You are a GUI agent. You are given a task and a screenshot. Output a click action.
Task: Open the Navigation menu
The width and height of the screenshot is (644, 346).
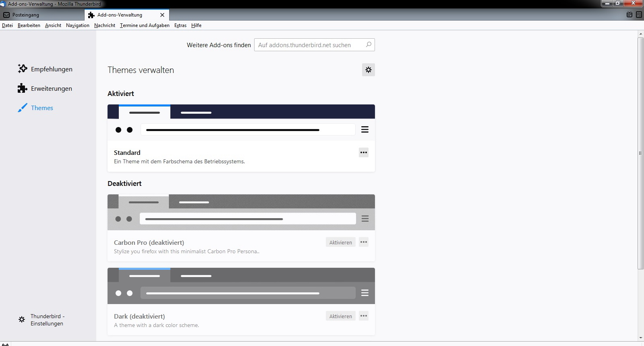[x=78, y=25]
